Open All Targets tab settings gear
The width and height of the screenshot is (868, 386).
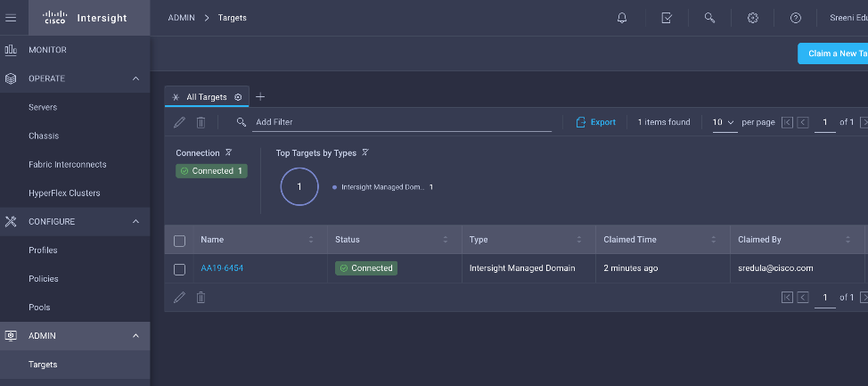click(x=238, y=97)
